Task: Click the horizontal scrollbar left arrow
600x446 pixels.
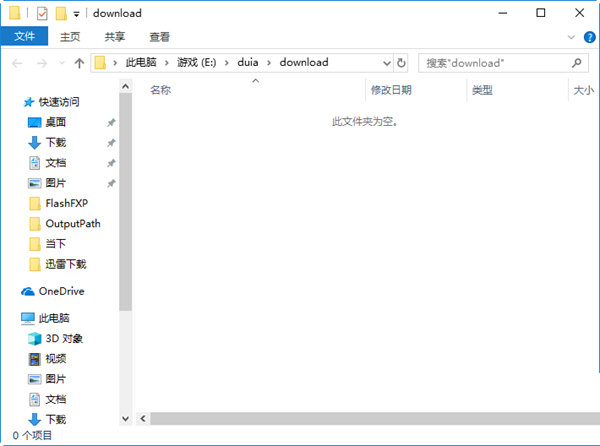Action: click(143, 419)
